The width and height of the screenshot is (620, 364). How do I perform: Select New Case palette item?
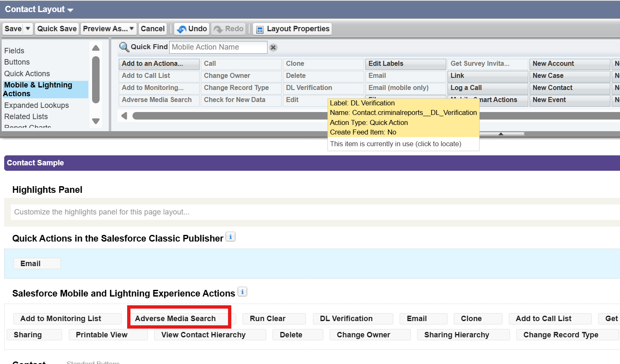pos(570,76)
